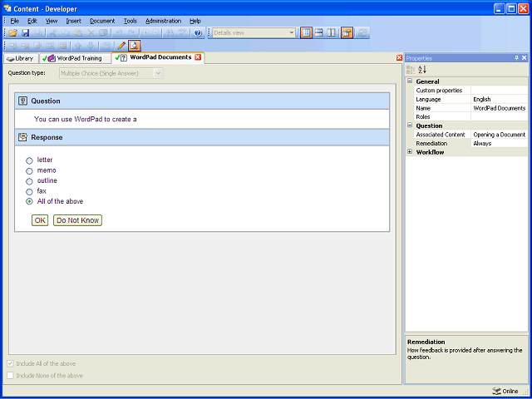Click the Language property value English
The height and width of the screenshot is (399, 532).
(500, 99)
